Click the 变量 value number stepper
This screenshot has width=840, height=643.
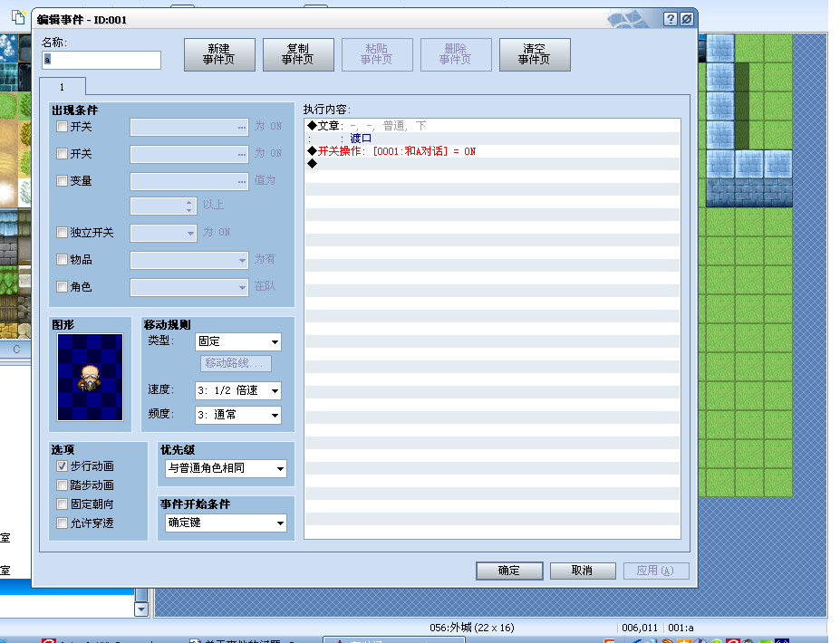click(x=188, y=206)
